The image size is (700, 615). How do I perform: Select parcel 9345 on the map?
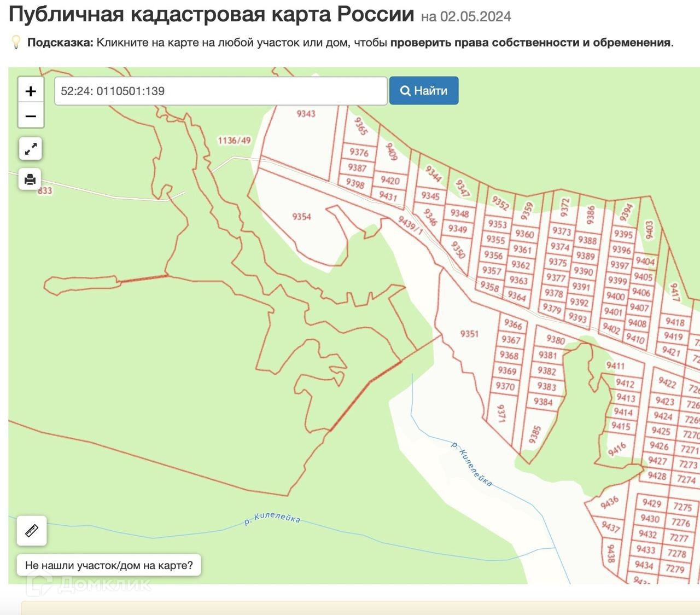point(430,196)
